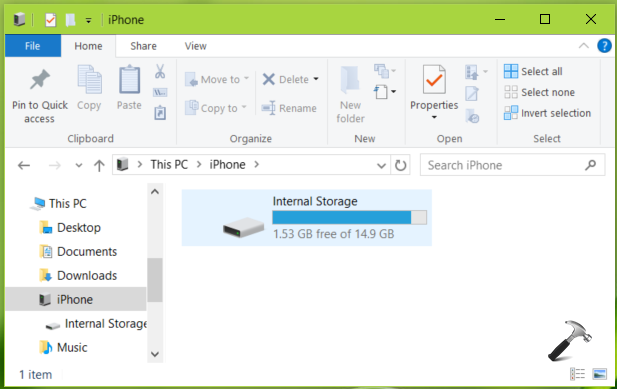Click Invert selection
This screenshot has width=617, height=389.
(547, 113)
